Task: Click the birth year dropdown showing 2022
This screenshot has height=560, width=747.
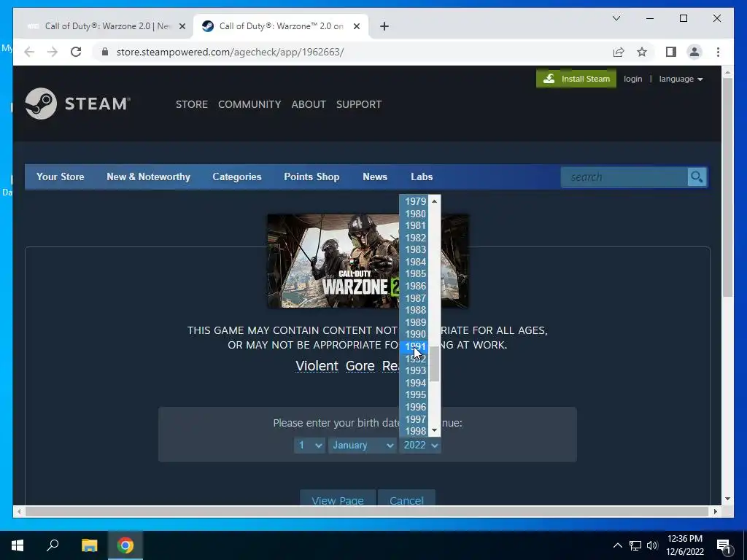Action: 420,446
